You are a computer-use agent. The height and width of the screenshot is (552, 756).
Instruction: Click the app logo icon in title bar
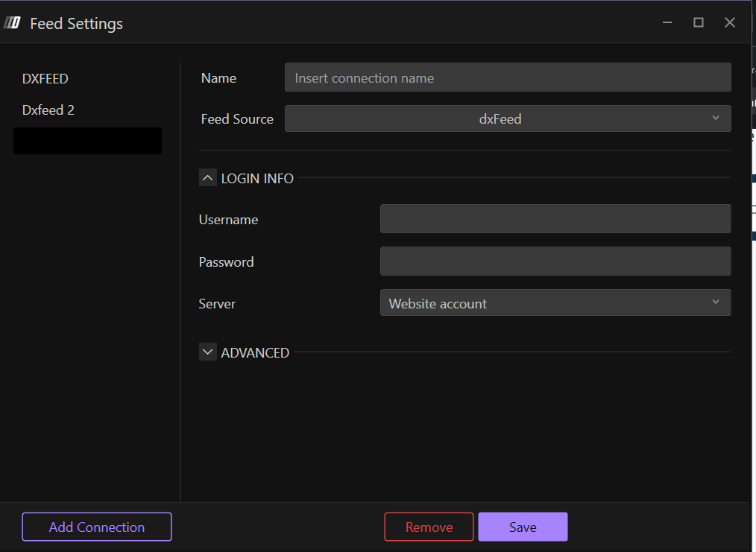pyautogui.click(x=13, y=23)
